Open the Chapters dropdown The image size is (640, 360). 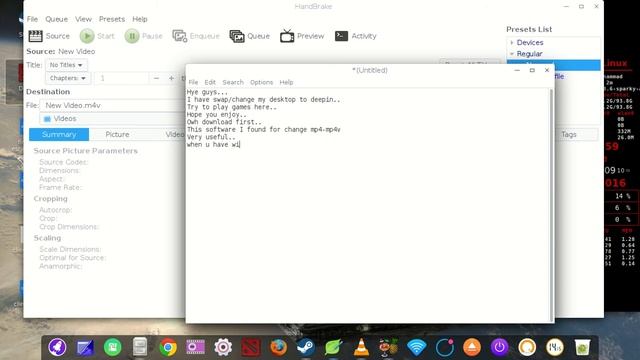tap(67, 78)
